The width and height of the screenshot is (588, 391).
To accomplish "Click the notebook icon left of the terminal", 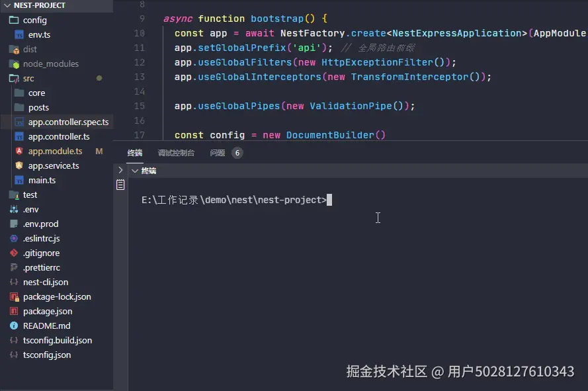I will point(120,185).
